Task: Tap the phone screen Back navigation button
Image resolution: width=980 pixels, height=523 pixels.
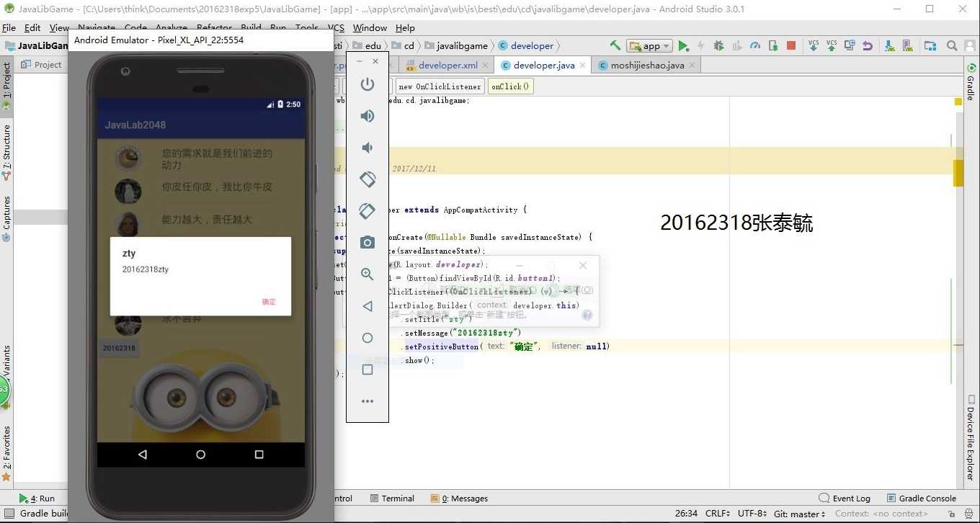Action: (x=142, y=455)
